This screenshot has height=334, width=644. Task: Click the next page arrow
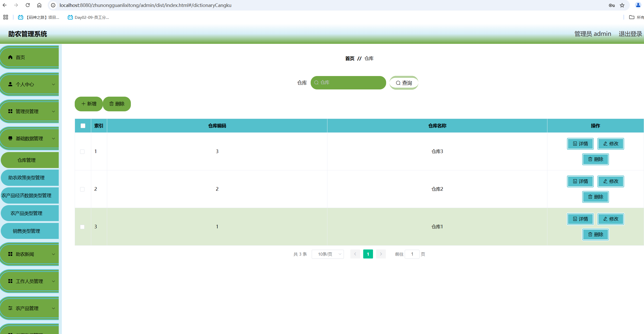pos(381,254)
